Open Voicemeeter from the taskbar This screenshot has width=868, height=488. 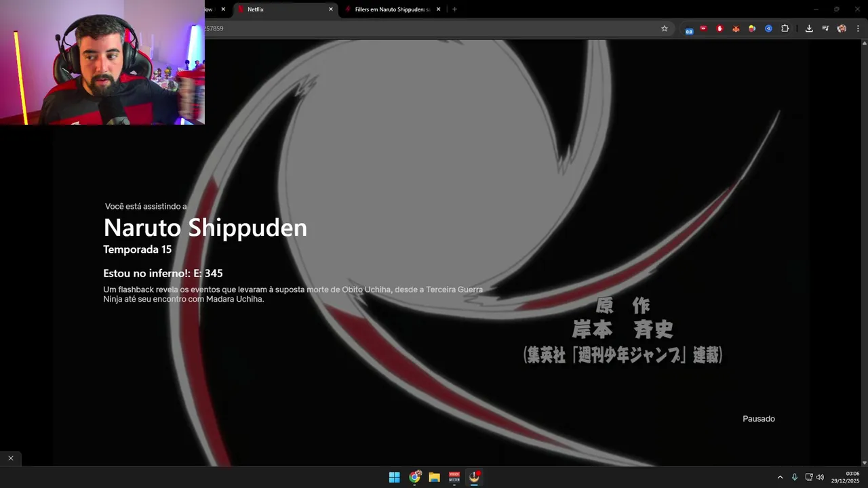point(454,477)
